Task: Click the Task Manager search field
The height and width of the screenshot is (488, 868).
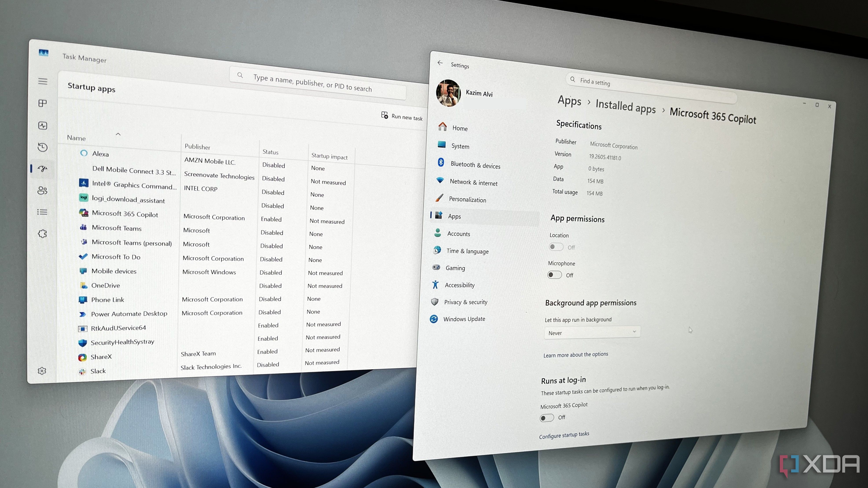Action: pos(318,83)
